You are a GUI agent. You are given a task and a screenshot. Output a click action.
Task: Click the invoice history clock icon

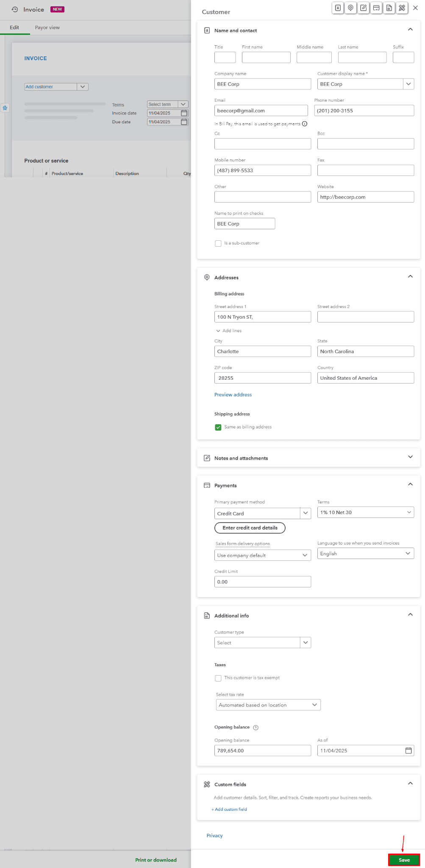(15, 9)
